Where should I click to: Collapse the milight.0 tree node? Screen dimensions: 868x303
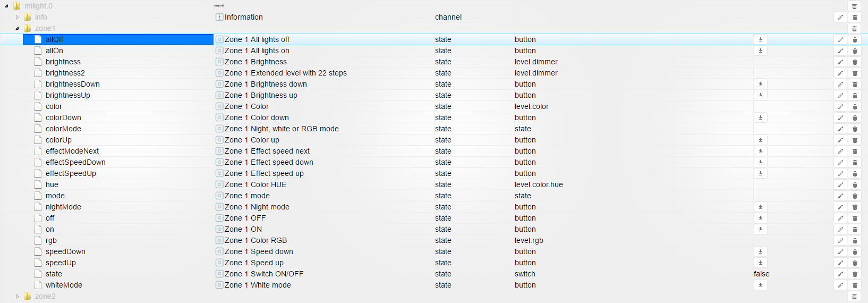[x=6, y=6]
